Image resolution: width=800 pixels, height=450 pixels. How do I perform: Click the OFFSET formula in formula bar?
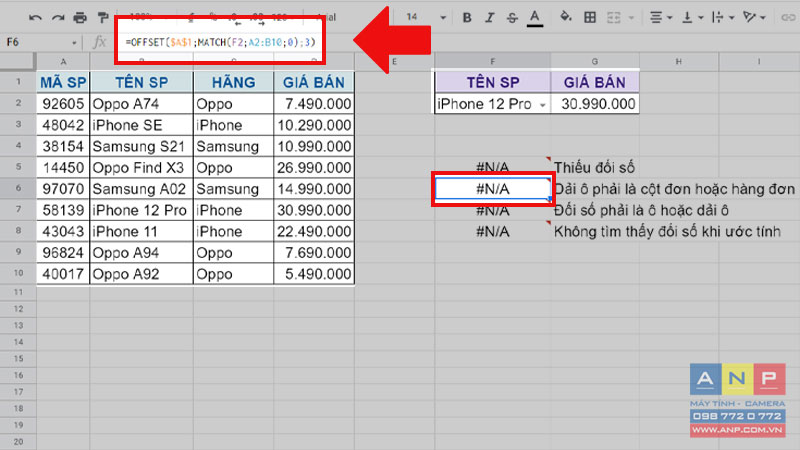click(220, 42)
